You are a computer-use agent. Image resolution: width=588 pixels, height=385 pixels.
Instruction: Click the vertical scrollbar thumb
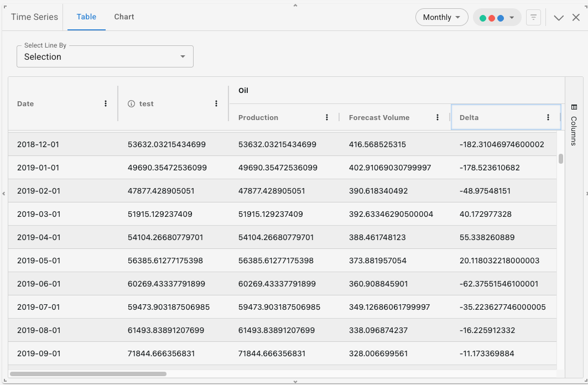click(x=560, y=159)
